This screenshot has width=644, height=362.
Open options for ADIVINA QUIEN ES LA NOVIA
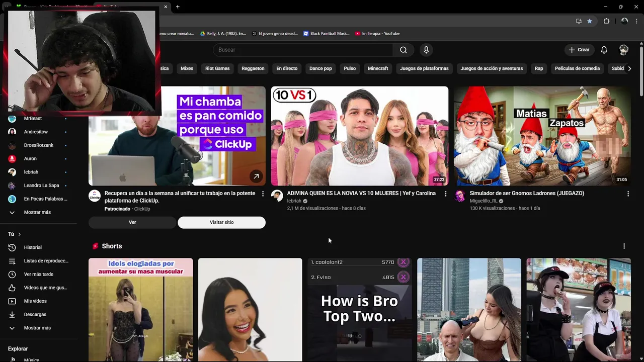click(x=445, y=194)
